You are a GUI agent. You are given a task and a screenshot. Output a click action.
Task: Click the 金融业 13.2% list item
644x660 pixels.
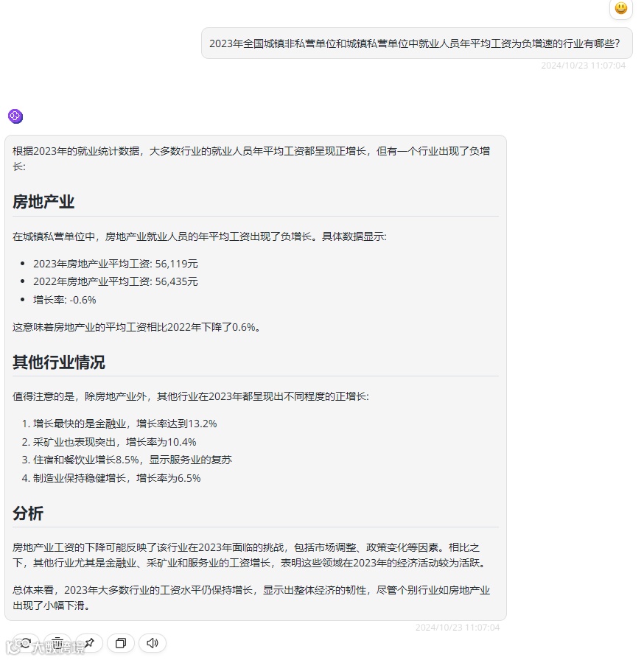pos(122,423)
